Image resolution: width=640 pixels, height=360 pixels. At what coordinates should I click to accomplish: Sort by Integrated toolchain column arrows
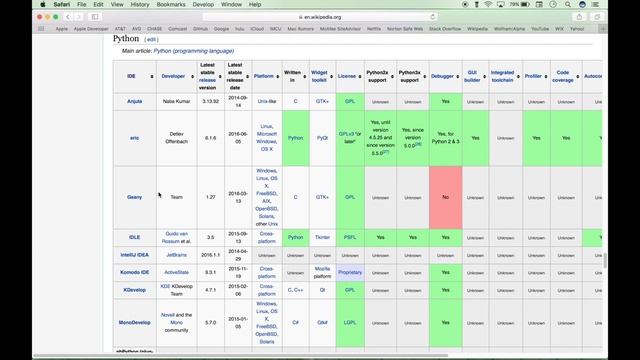518,77
